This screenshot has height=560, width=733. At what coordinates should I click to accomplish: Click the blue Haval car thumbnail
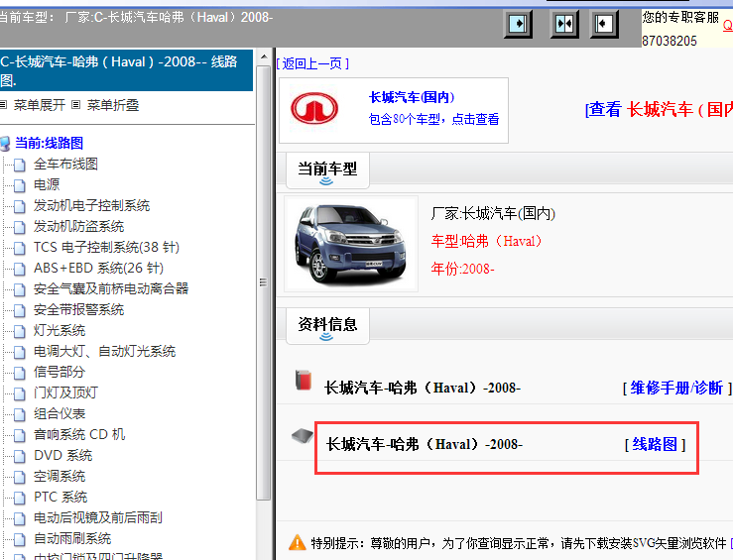[350, 244]
